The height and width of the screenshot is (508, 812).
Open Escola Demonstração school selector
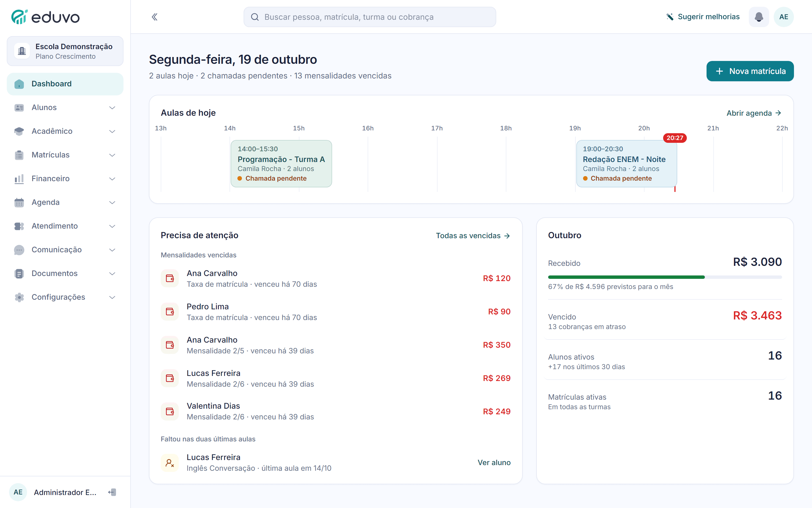65,51
